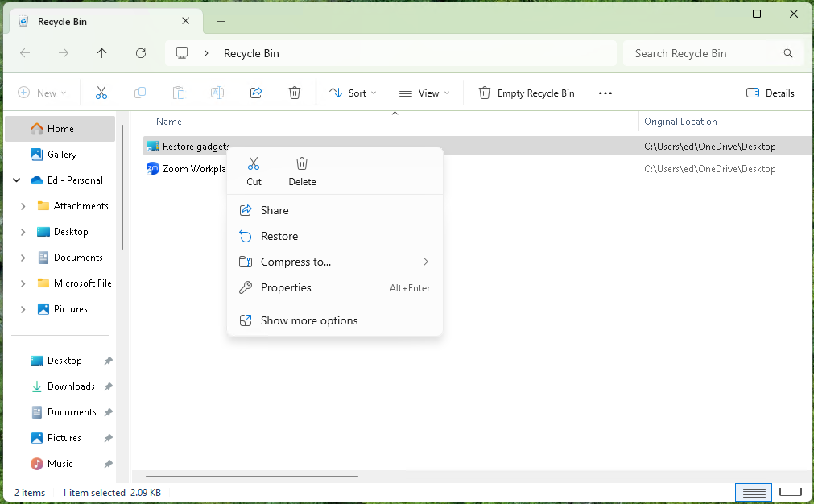The image size is (814, 504).
Task: Go back with the Back arrow
Action: coord(25,53)
